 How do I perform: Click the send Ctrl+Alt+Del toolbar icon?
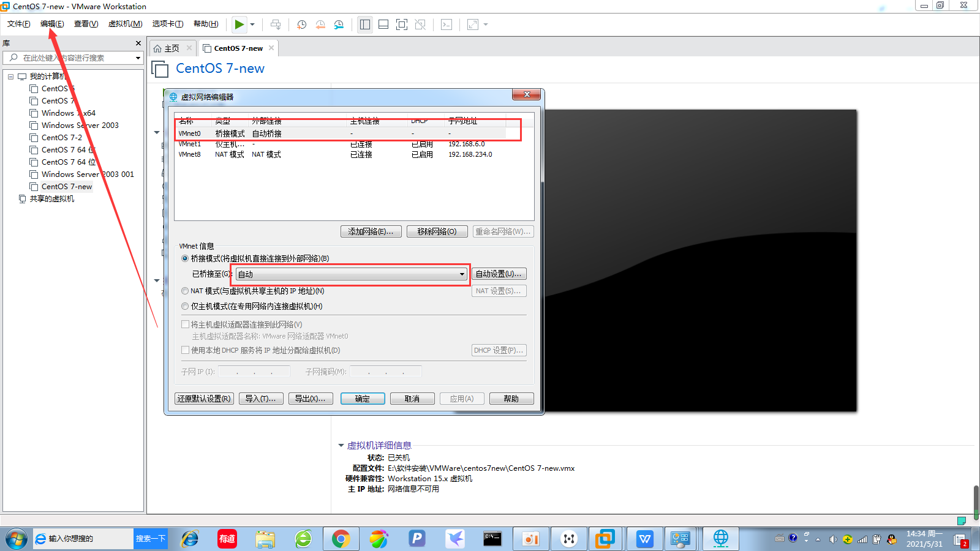276,24
